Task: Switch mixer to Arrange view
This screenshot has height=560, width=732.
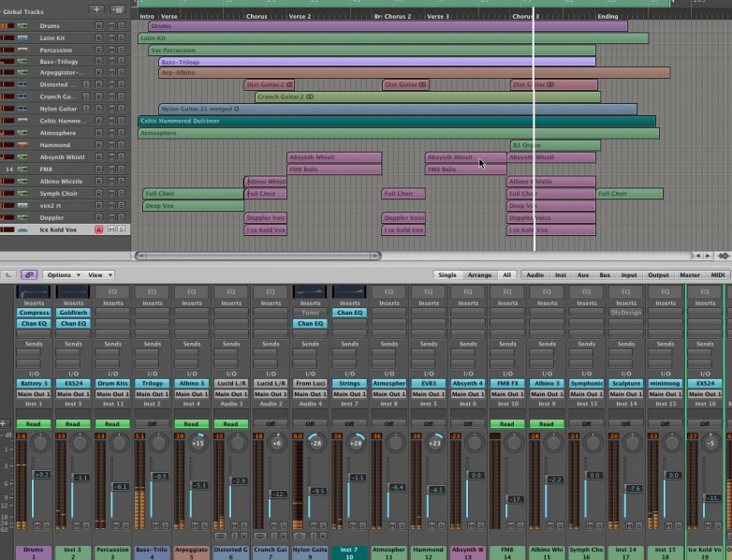Action: pyautogui.click(x=479, y=274)
